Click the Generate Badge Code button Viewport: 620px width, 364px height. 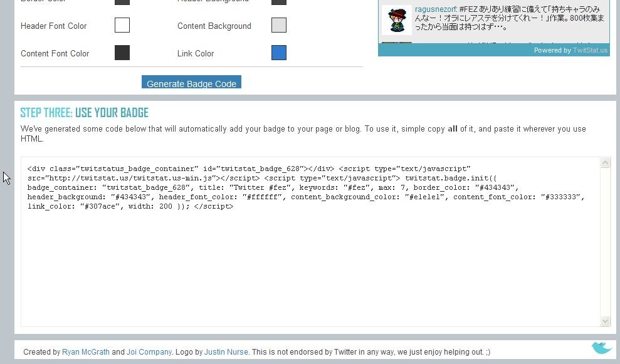(x=191, y=82)
